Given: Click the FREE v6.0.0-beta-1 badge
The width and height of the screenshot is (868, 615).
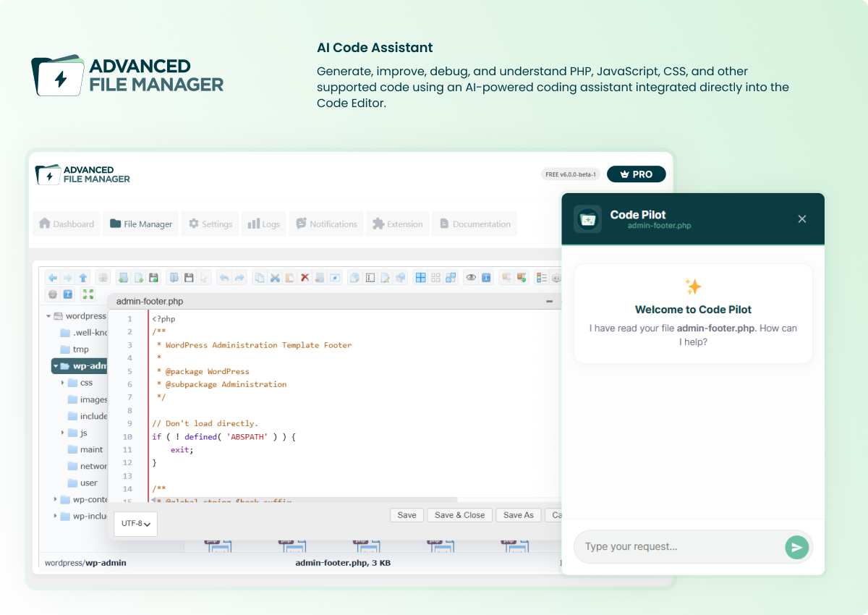Looking at the screenshot, I should (571, 174).
